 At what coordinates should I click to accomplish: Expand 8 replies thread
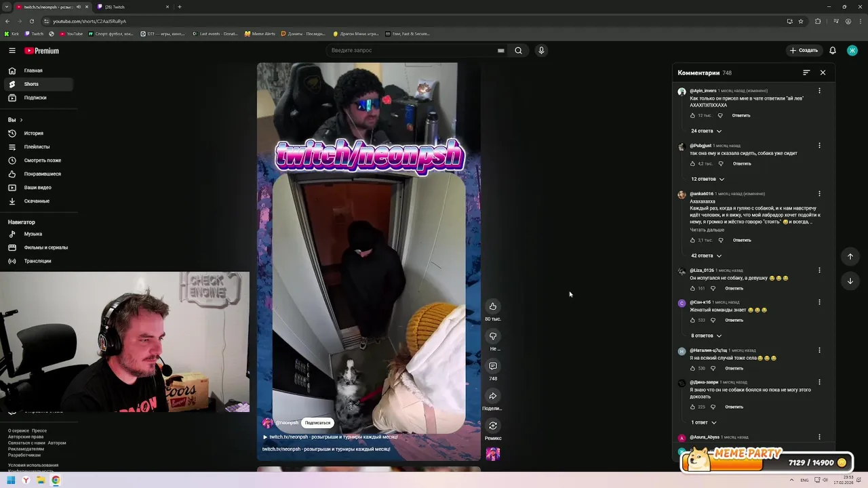(706, 335)
